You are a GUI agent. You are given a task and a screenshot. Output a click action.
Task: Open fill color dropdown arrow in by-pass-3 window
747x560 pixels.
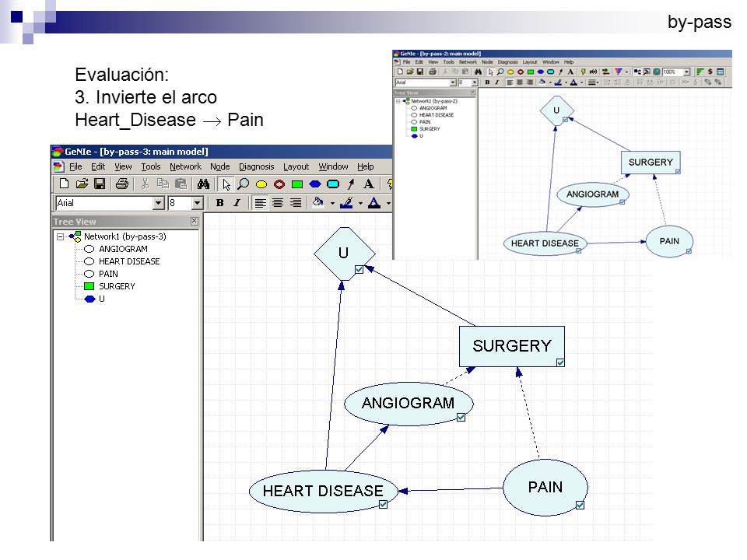pyautogui.click(x=332, y=203)
